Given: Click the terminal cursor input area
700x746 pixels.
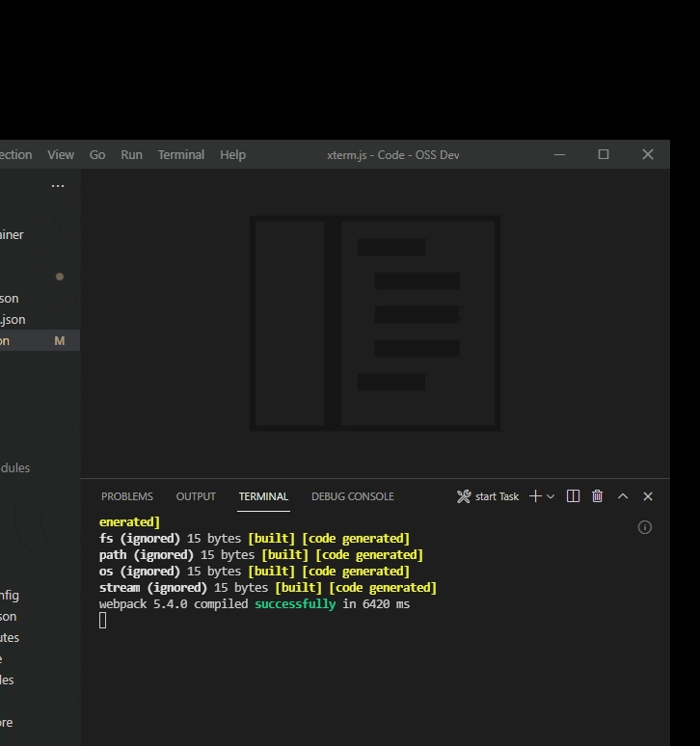Looking at the screenshot, I should click(103, 621).
